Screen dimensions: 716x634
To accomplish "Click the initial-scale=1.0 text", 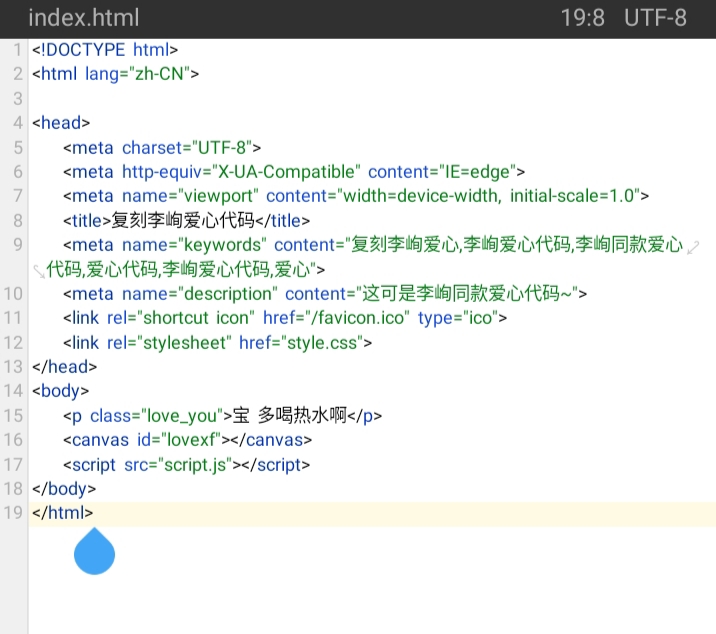I will click(572, 196).
